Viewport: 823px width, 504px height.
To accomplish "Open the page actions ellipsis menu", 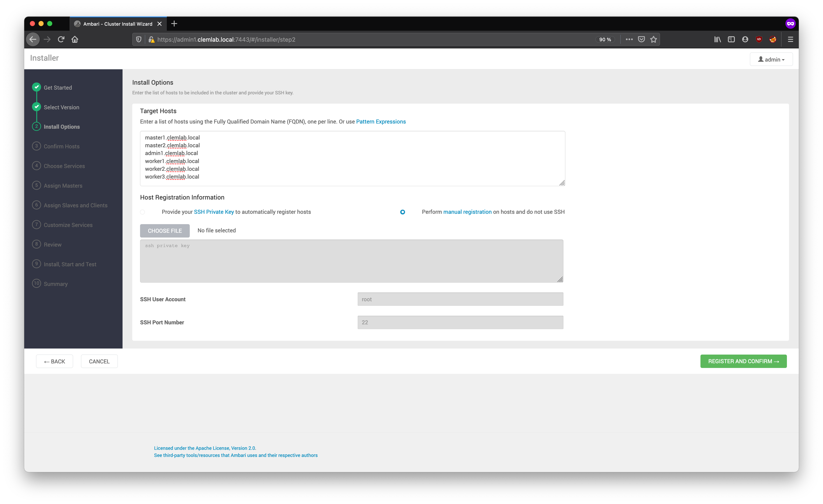I will coord(629,39).
